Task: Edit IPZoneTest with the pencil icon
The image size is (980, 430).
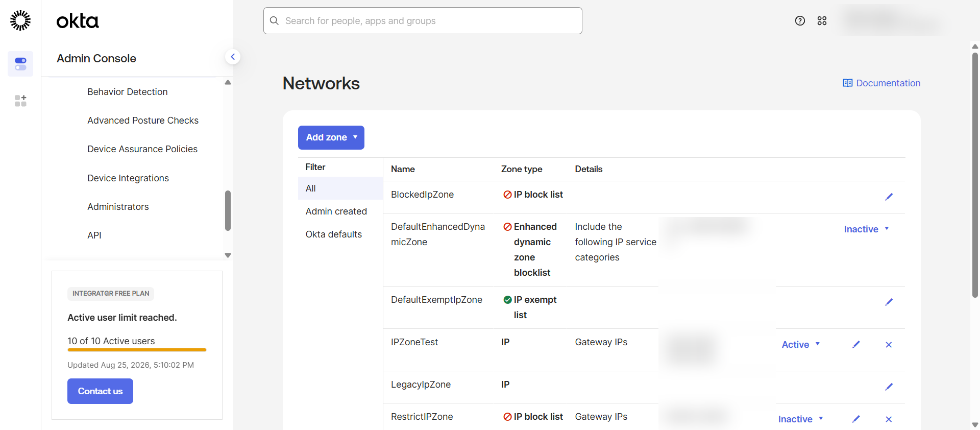Action: (x=856, y=345)
